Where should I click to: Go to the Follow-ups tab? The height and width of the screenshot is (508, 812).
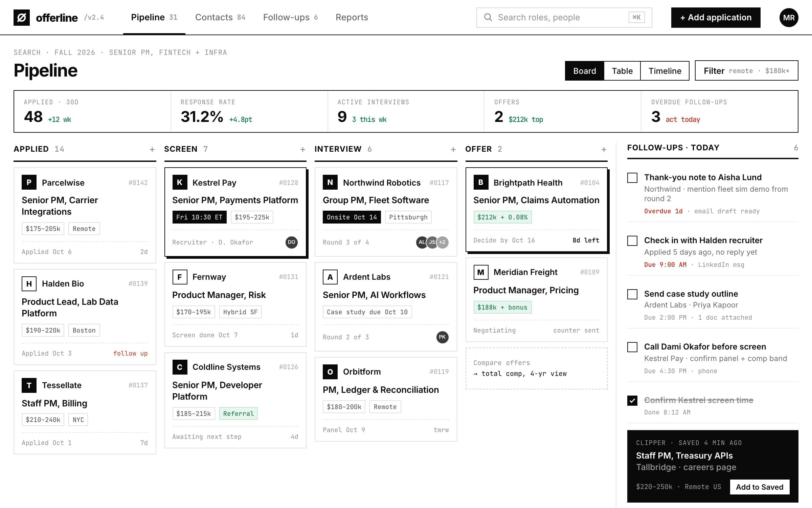pos(290,17)
